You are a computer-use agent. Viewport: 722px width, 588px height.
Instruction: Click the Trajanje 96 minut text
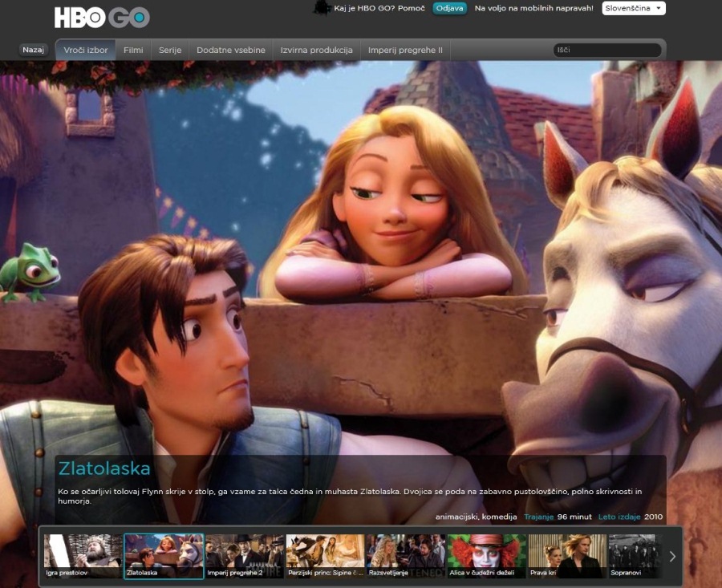point(558,517)
